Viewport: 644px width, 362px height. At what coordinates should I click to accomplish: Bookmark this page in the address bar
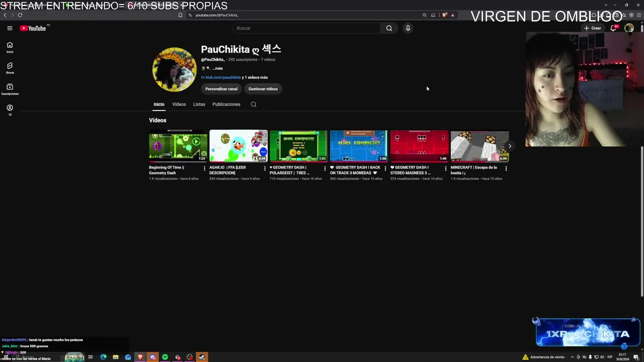180,15
